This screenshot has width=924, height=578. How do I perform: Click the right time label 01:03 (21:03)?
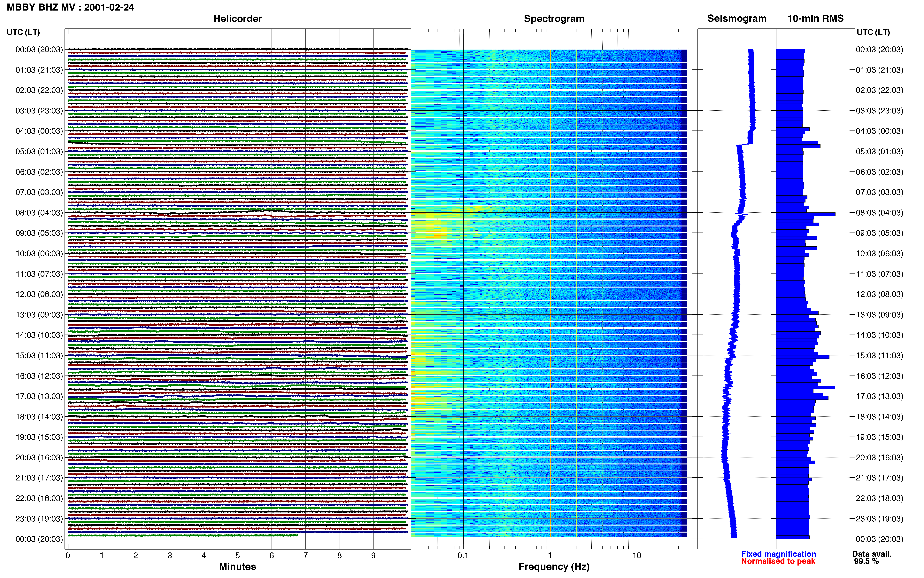(879, 70)
